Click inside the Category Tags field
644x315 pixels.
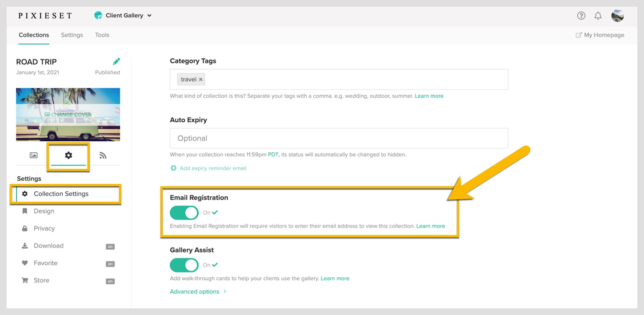(339, 80)
